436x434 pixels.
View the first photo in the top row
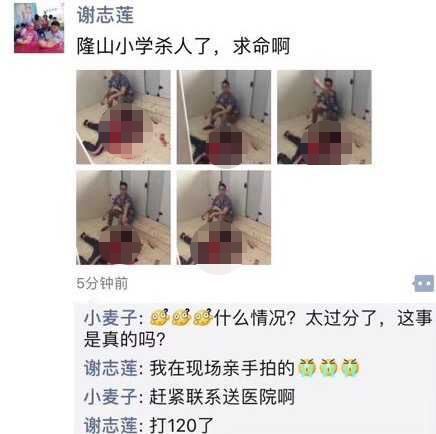123,117
